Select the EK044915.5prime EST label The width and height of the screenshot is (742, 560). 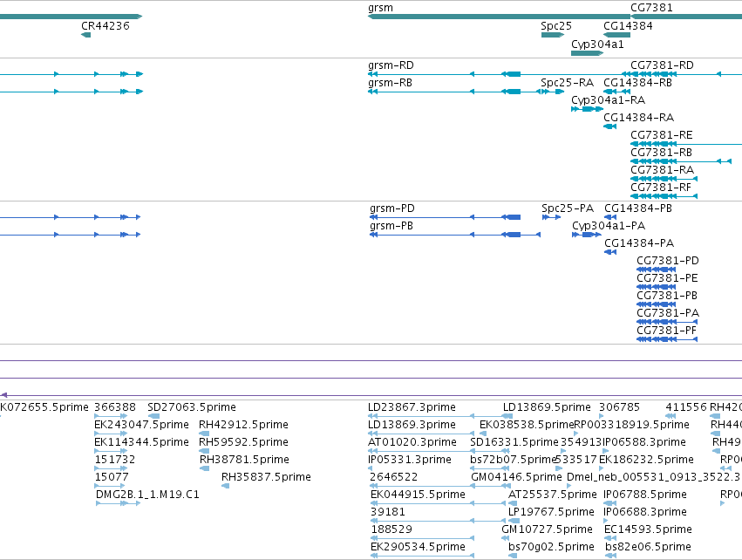pos(418,495)
